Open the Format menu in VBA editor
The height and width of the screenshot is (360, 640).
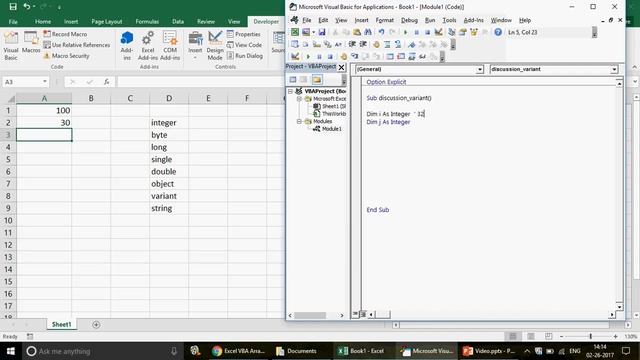pos(384,20)
